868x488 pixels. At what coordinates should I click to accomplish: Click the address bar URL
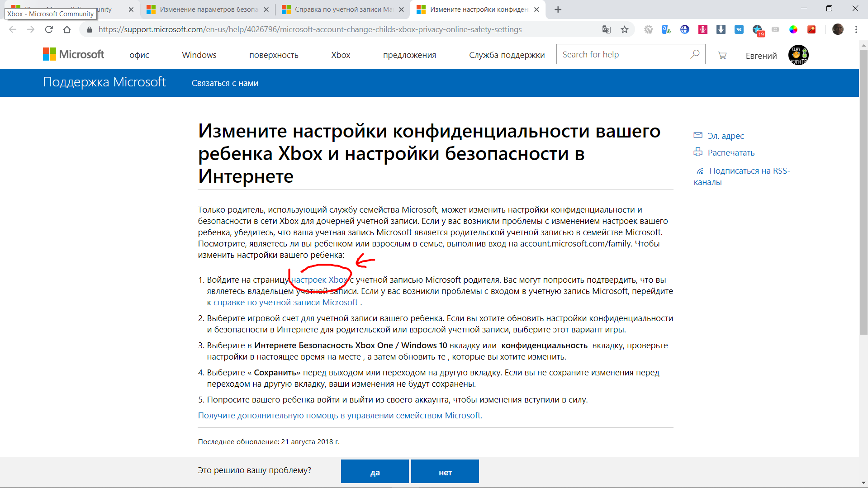coord(310,29)
